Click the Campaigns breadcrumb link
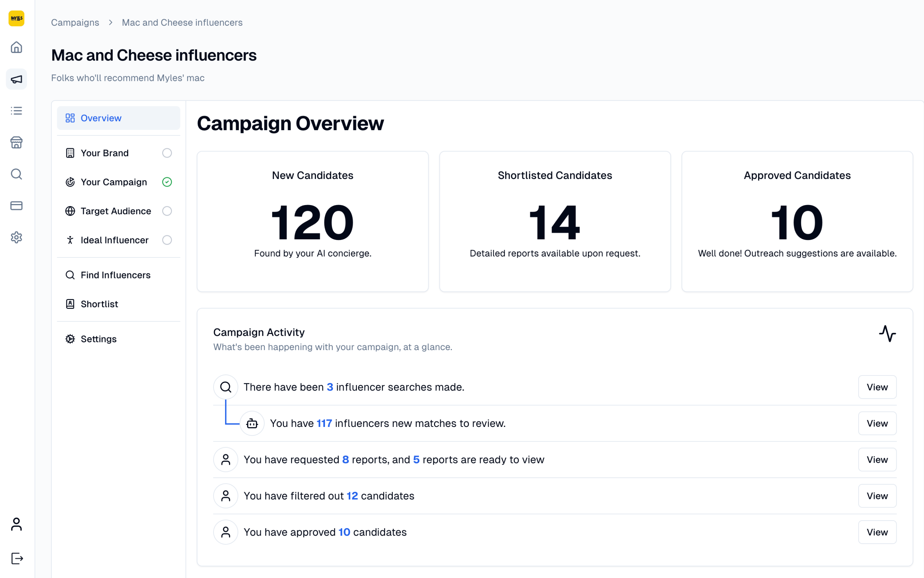Viewport: 924px width, 578px height. [x=75, y=23]
